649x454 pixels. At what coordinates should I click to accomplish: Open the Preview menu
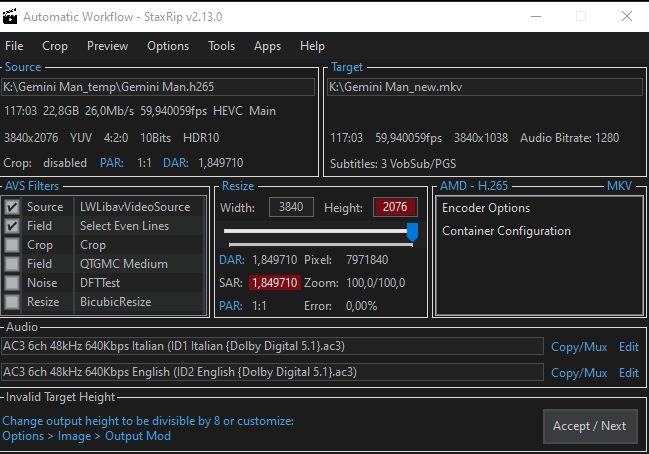tap(107, 46)
